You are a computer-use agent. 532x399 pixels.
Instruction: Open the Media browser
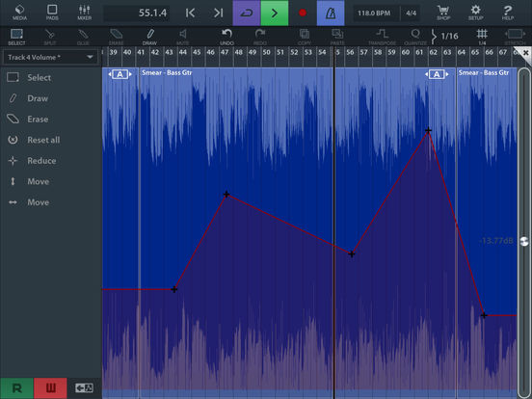(19, 13)
